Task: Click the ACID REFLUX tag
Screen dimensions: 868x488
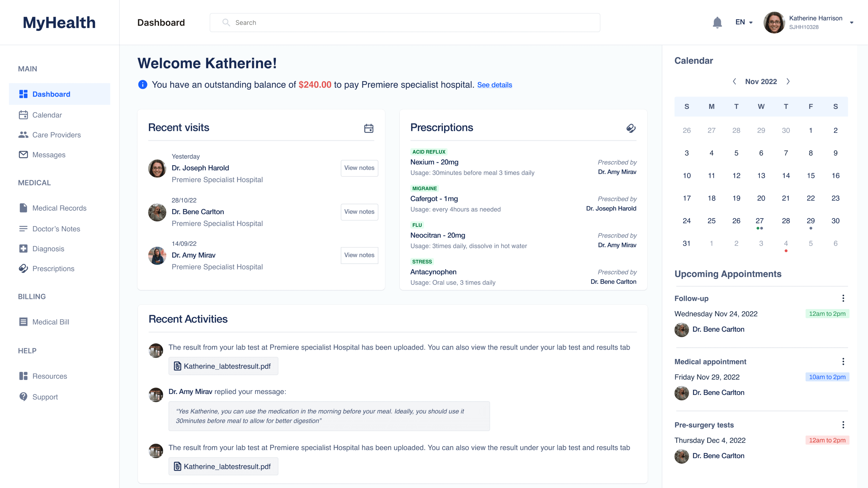Action: coord(429,152)
